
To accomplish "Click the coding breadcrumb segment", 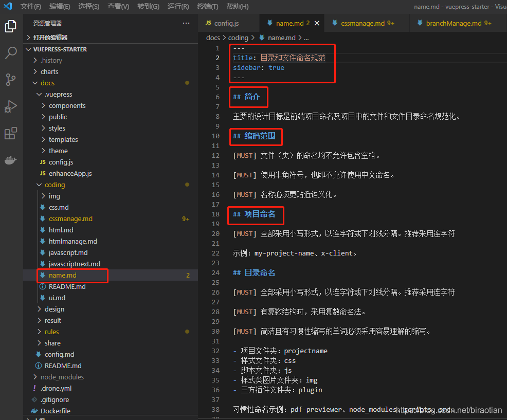I will point(238,38).
